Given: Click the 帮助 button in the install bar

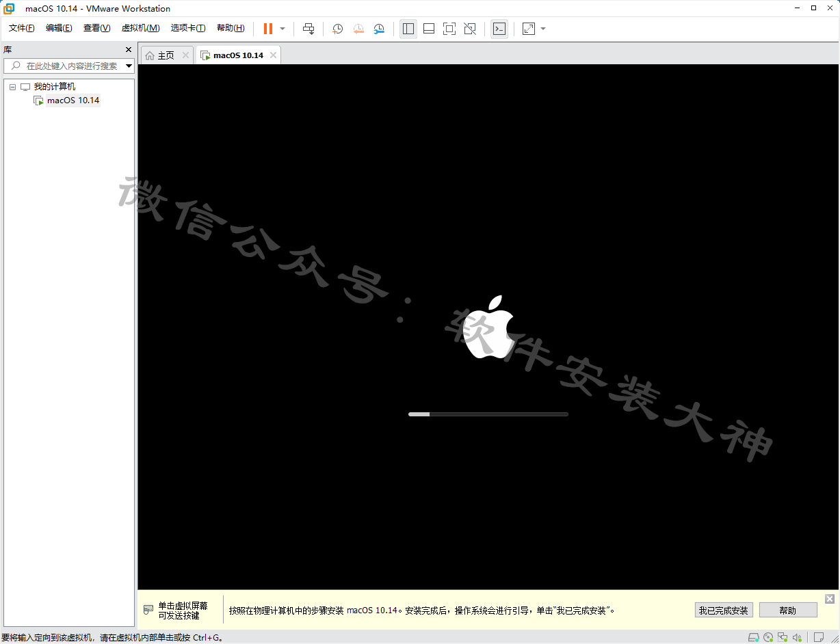Looking at the screenshot, I should click(x=788, y=610).
